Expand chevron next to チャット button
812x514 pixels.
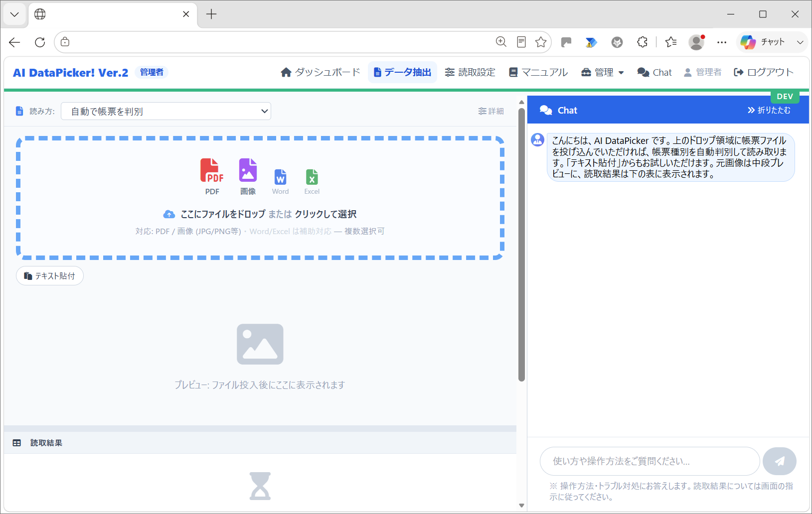[x=800, y=42]
